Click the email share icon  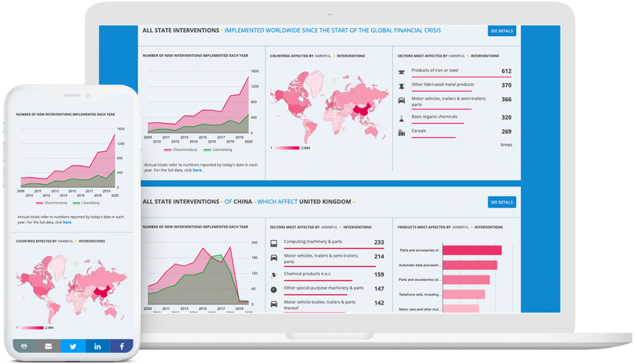[48, 346]
